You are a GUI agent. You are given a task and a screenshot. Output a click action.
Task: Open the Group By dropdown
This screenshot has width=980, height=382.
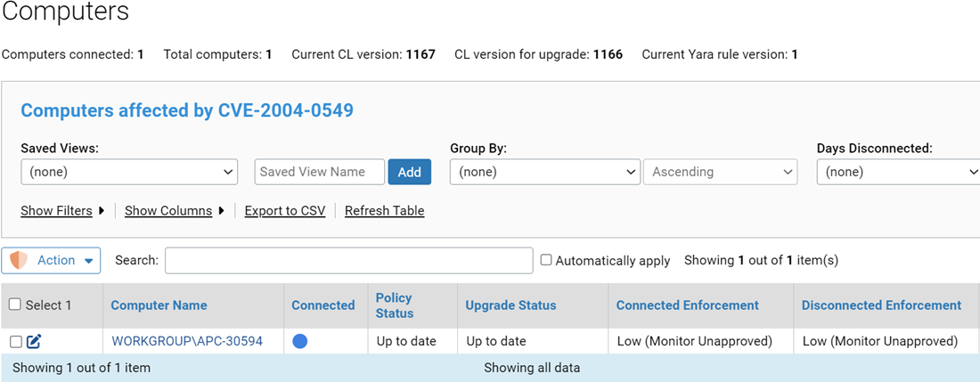tap(544, 172)
